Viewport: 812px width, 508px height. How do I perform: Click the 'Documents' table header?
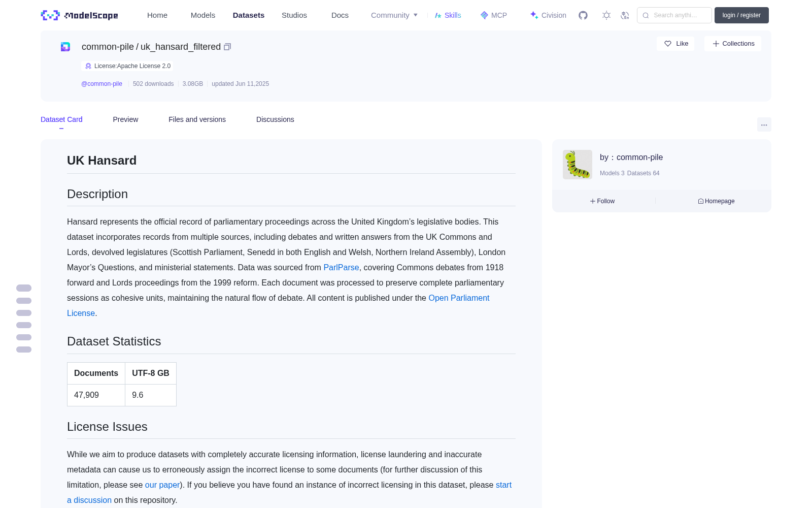(x=96, y=373)
